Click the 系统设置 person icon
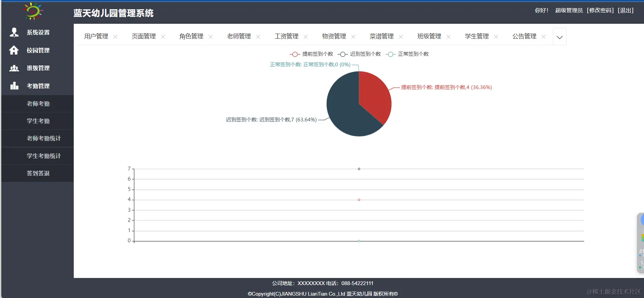The width and height of the screenshot is (644, 298). [x=14, y=32]
